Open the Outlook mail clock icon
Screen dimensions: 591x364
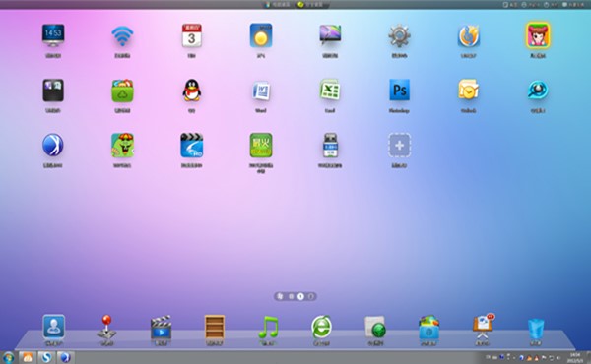click(x=468, y=90)
